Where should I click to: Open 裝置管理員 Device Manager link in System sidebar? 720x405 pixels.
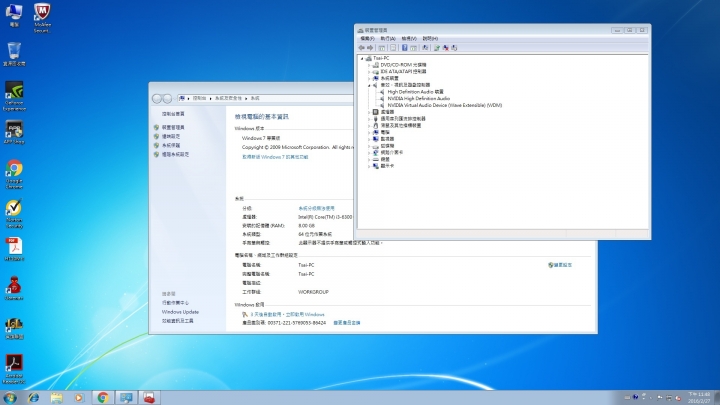tap(173, 128)
